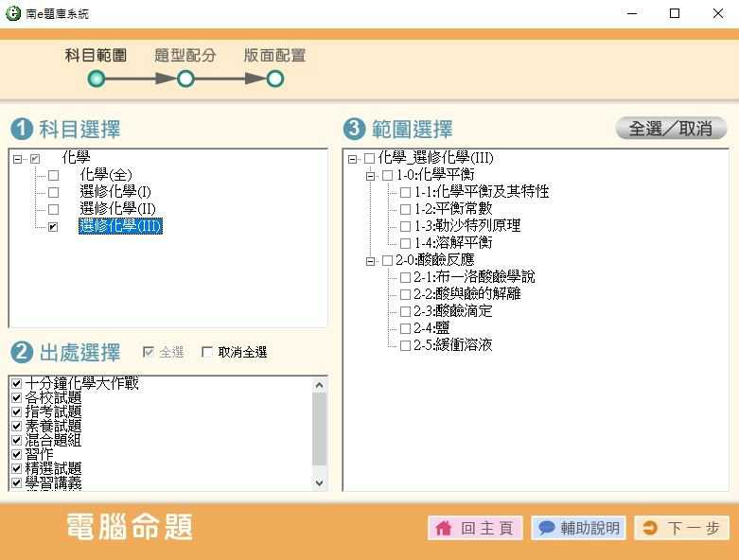Toggle the 化學 root subject checkbox
Viewport: 739px width, 560px height.
[35, 159]
